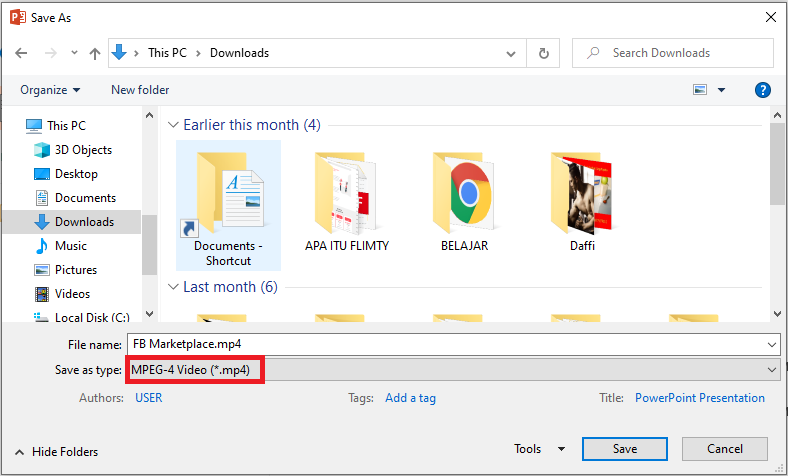Select Videos in the navigation pane
This screenshot has height=476, width=788.
[x=62, y=294]
